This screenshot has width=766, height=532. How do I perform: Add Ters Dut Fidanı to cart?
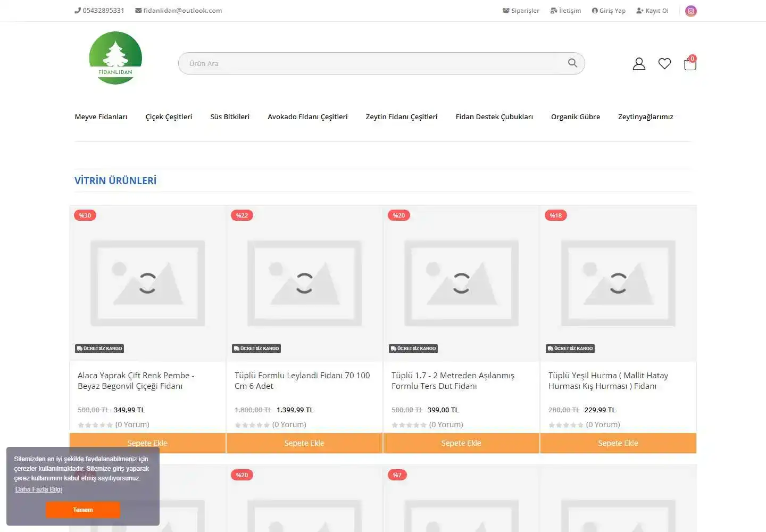[x=461, y=443]
